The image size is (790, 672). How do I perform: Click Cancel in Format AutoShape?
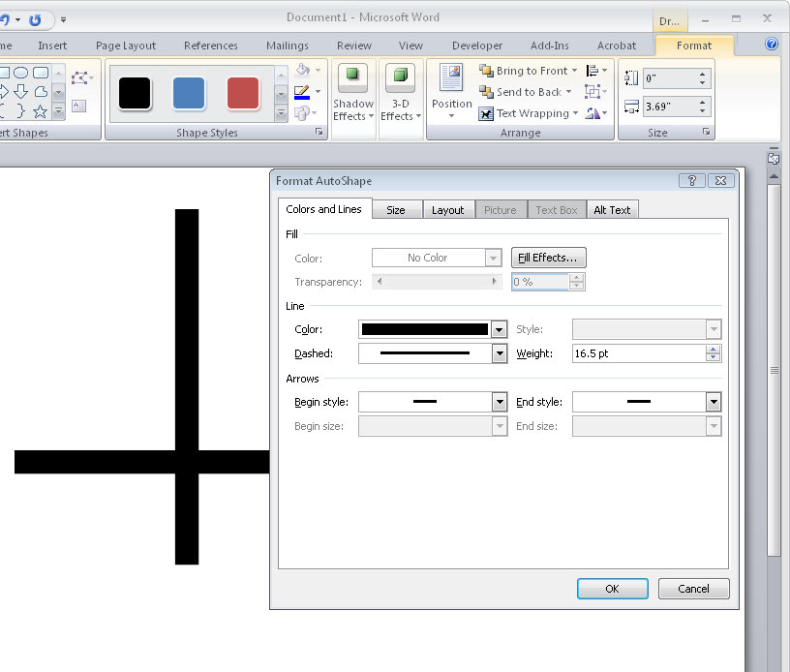(693, 589)
